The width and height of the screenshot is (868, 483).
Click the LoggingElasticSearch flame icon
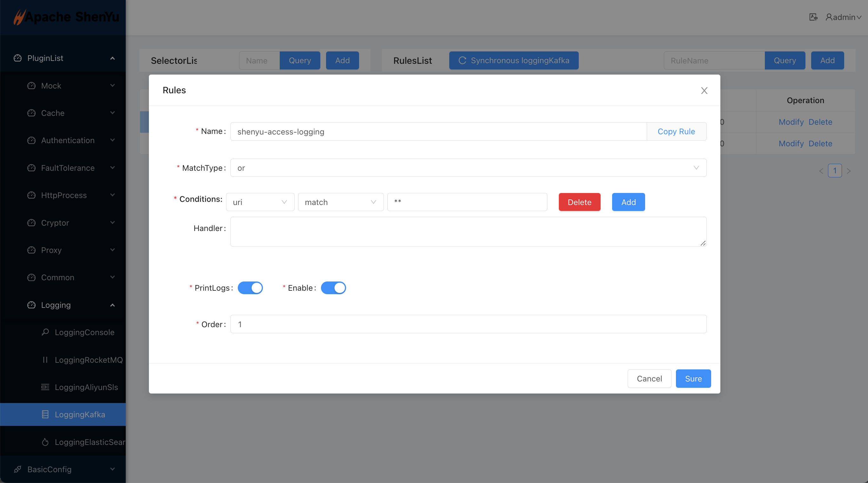[x=45, y=442]
